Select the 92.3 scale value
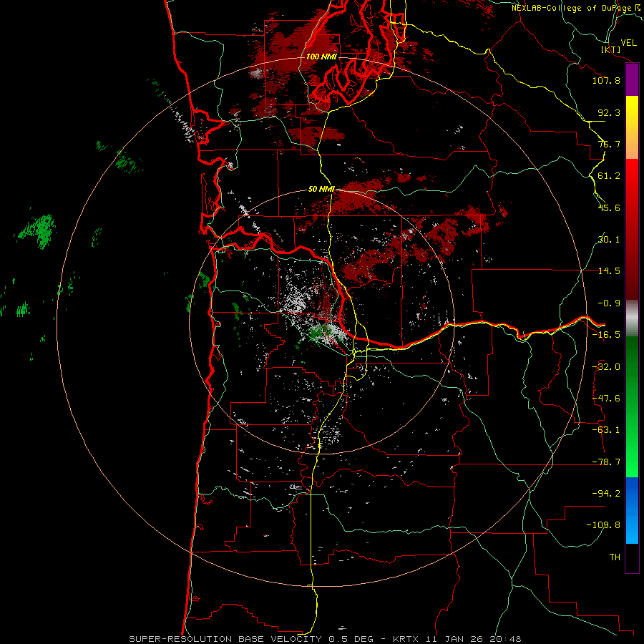Image resolution: width=644 pixels, height=644 pixels. tap(609, 112)
